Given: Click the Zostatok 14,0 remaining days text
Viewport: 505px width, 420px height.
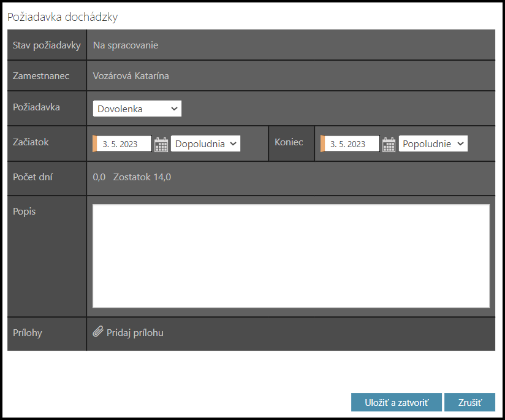Looking at the screenshot, I should click(x=142, y=178).
